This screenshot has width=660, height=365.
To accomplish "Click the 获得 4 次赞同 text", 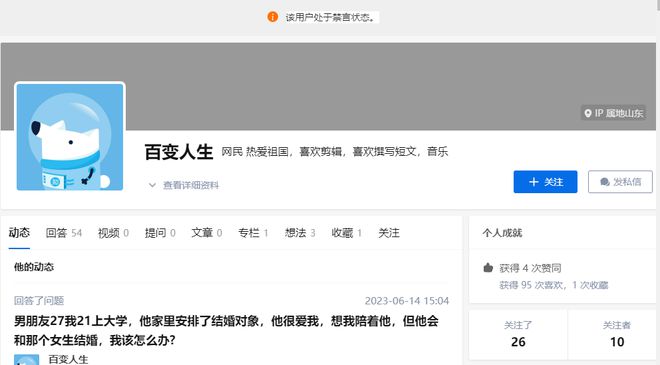I will click(530, 268).
